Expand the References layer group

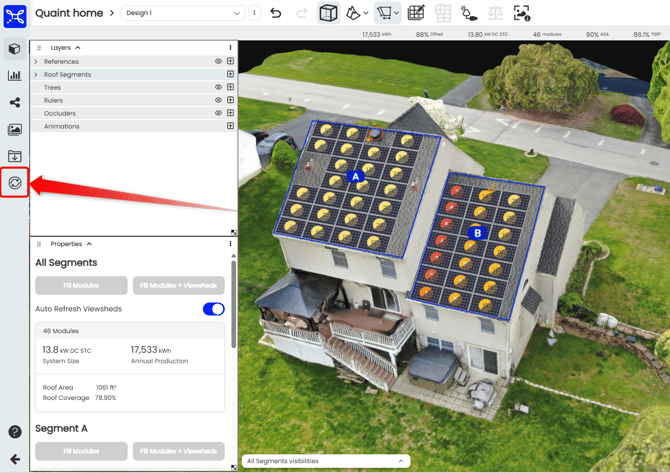pyautogui.click(x=37, y=62)
